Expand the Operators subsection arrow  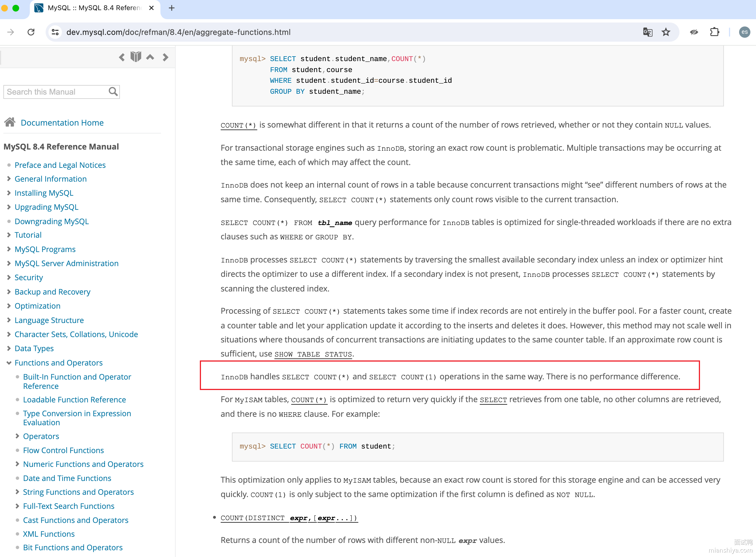(17, 436)
